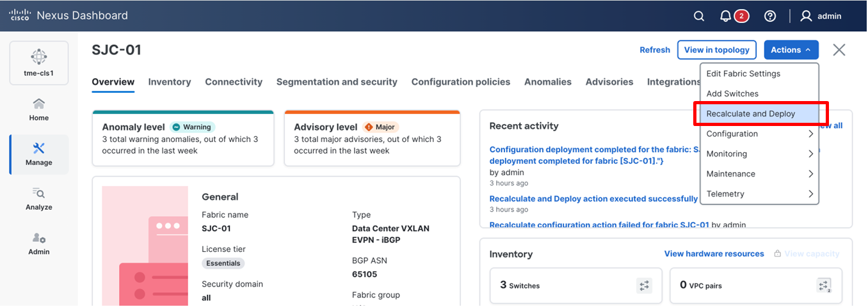Click the Switches inventory card icon

pyautogui.click(x=644, y=285)
